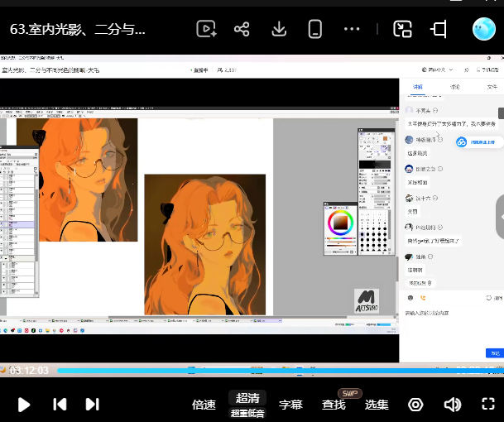The height and width of the screenshot is (422, 504).
Task: Click the blue send button in chat
Action: [x=494, y=352]
